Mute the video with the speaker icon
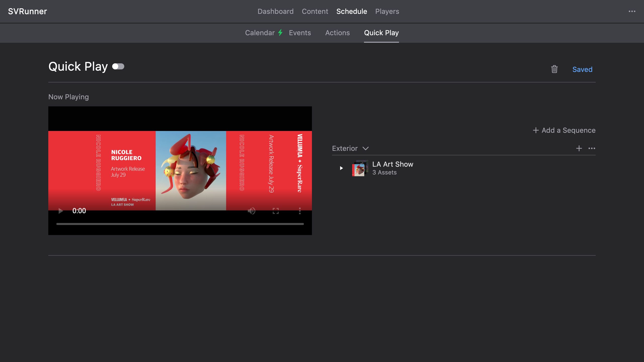This screenshot has height=362, width=644. (251, 211)
